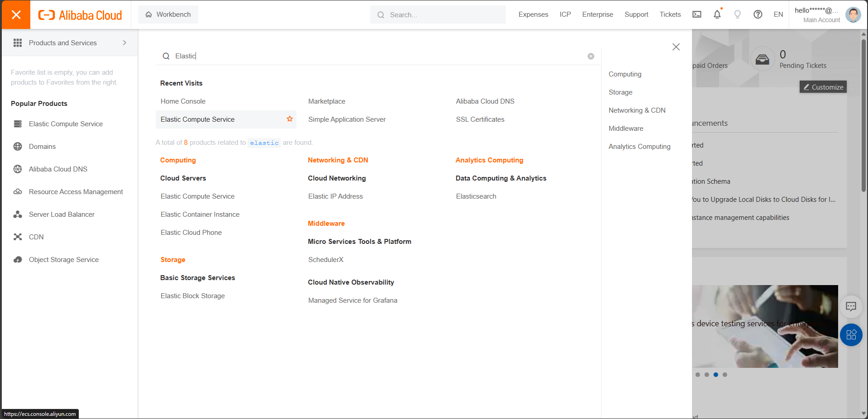
Task: Click the Alibaba Cloud DNS sidebar icon
Action: pyautogui.click(x=18, y=169)
